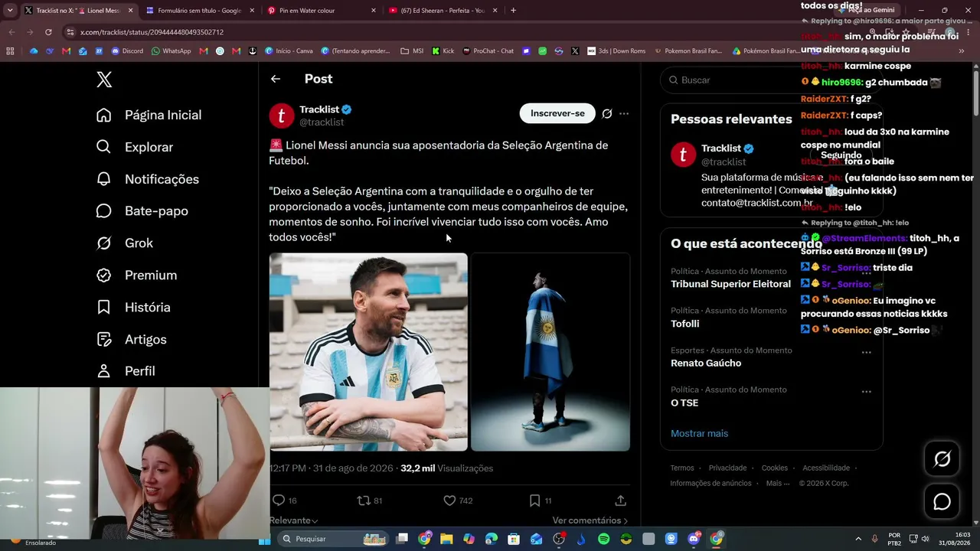Open the browser apps grid icon

point(10,51)
